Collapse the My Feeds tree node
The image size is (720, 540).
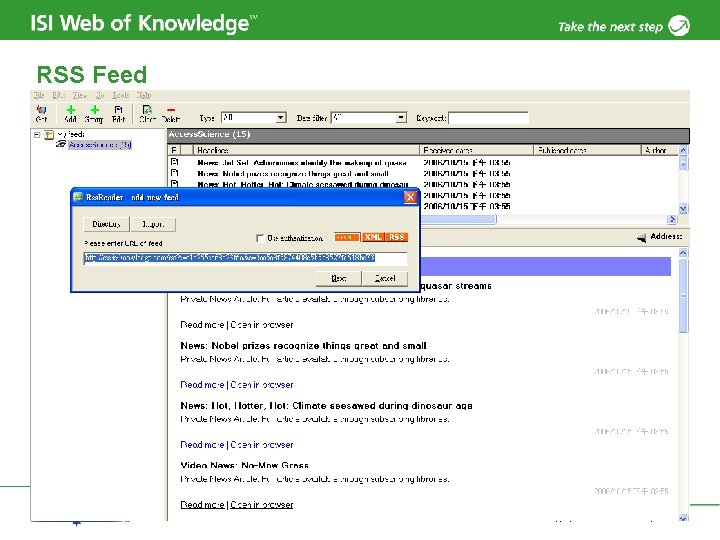[37, 135]
